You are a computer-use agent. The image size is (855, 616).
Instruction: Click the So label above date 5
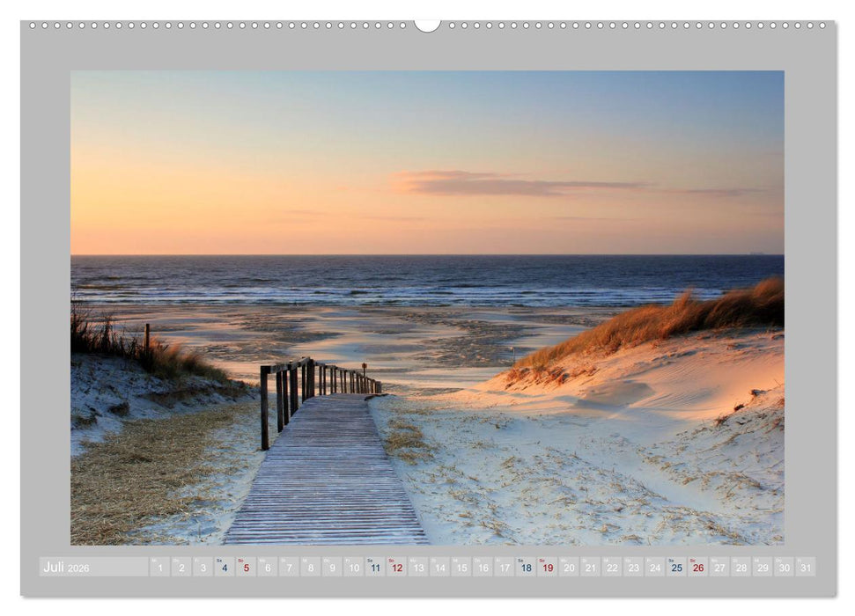[243, 561]
